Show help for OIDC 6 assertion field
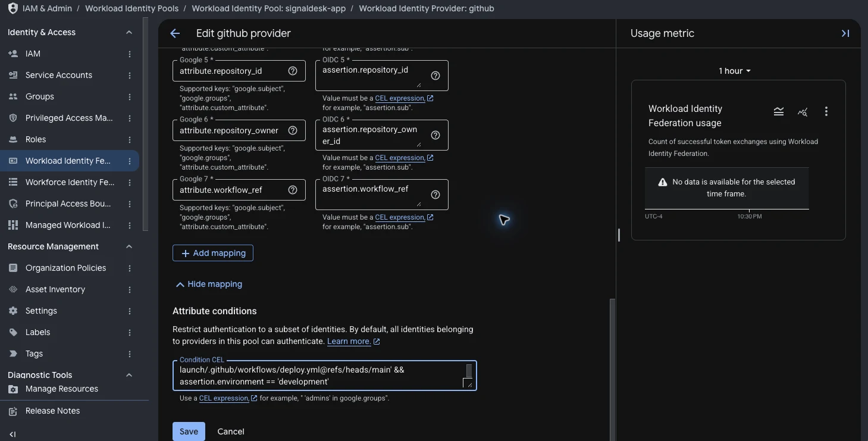The image size is (868, 441). click(435, 135)
